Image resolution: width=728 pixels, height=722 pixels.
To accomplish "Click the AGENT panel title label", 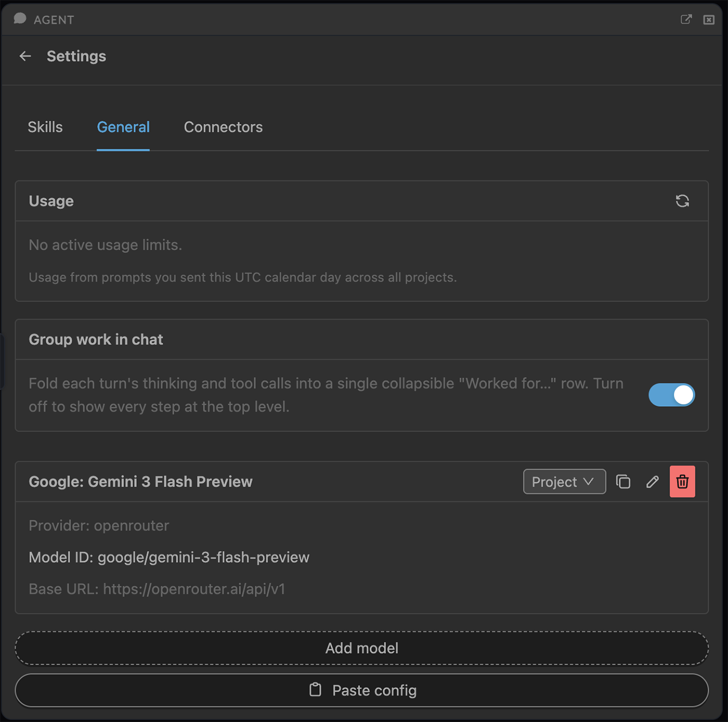I will [x=53, y=20].
